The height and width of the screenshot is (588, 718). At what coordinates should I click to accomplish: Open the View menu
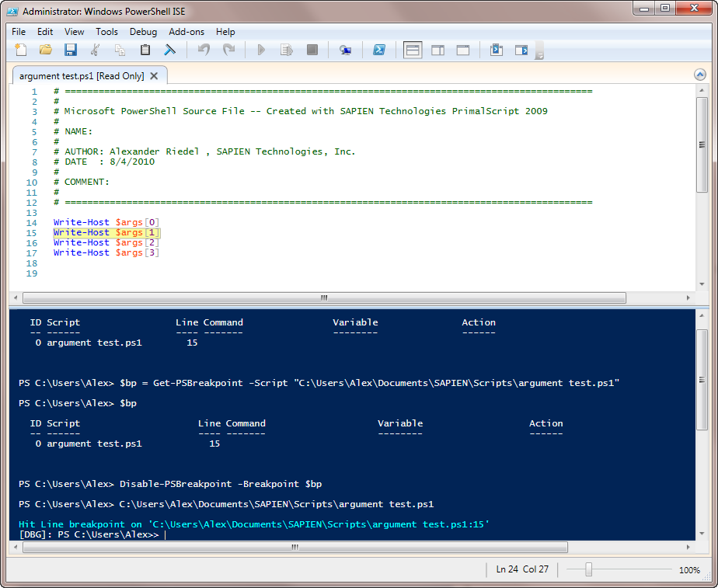(x=74, y=32)
